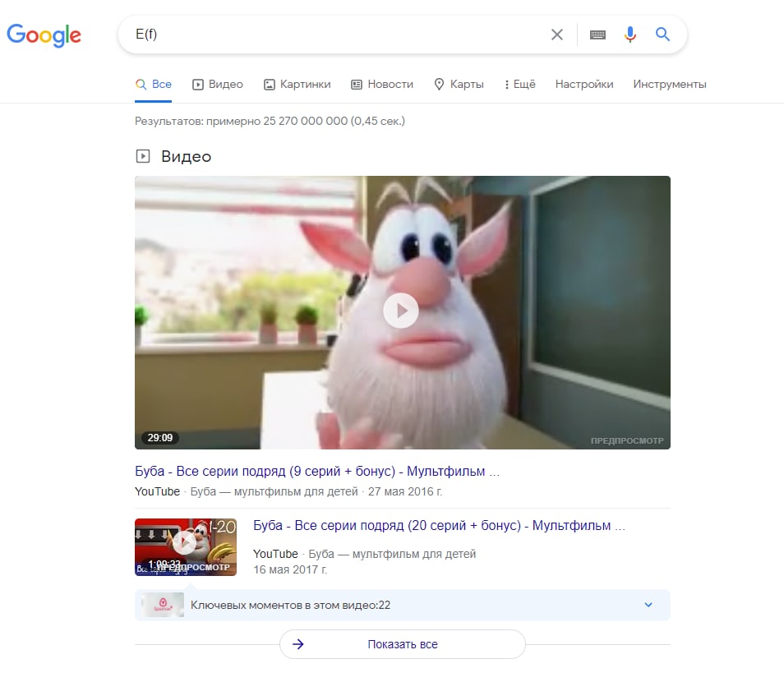Open link Буба - Все серии подряд (20 серий + бонус)
The width and height of the screenshot is (784, 682).
(439, 526)
